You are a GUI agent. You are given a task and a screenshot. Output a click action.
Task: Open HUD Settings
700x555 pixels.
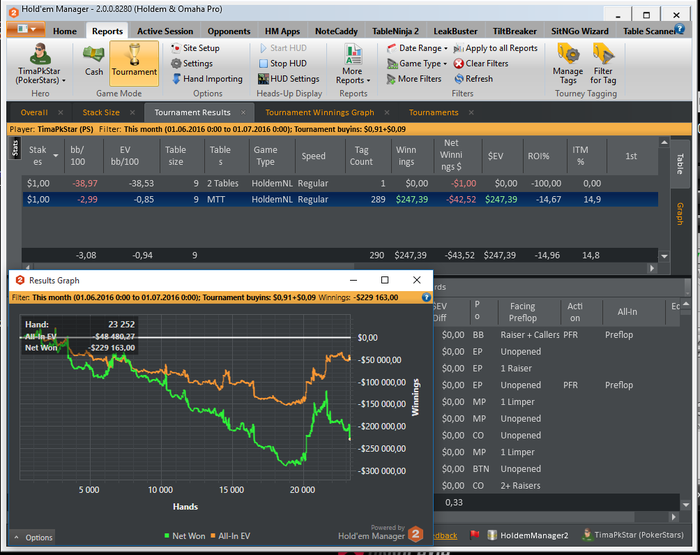point(289,79)
